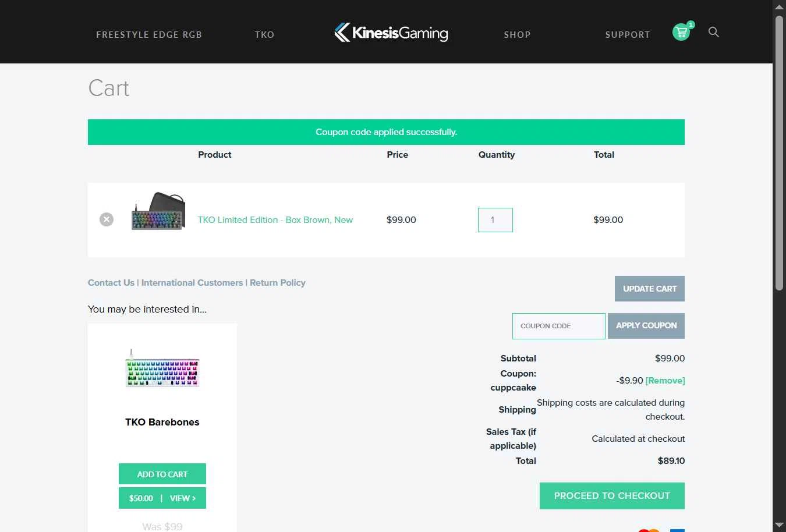This screenshot has width=786, height=532.
Task: Open the TKO menu item
Action: click(264, 34)
